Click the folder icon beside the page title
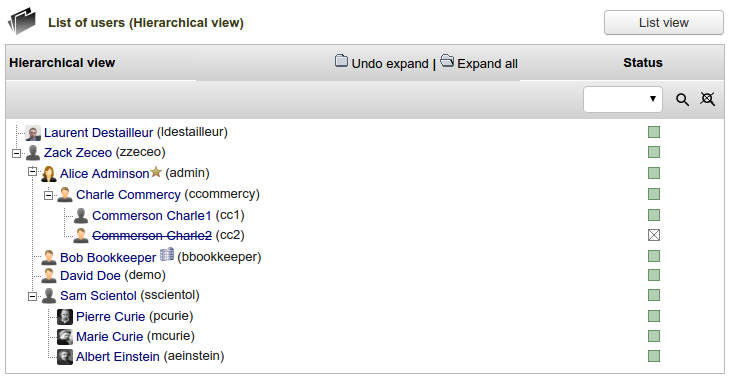Image resolution: width=730 pixels, height=384 pixels. pos(22,21)
